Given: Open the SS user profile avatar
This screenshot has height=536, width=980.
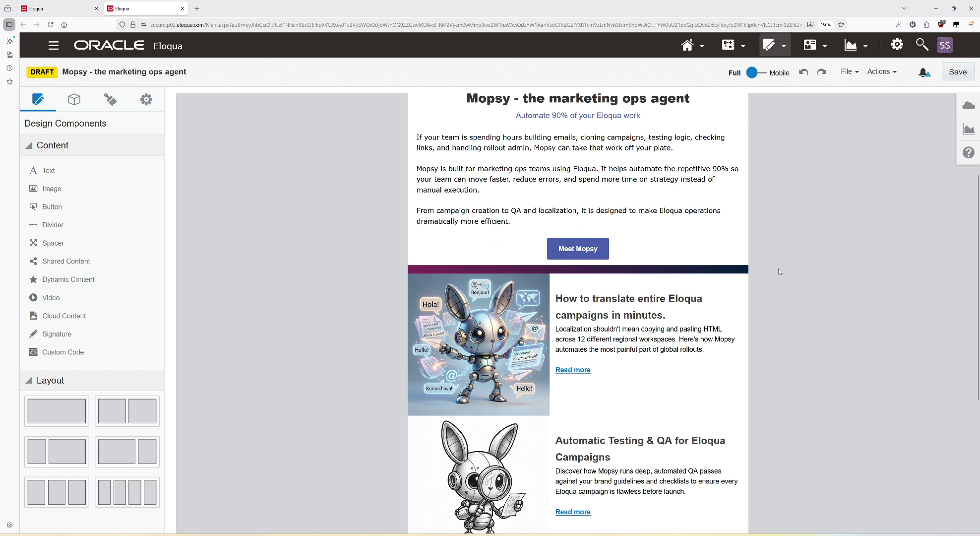Looking at the screenshot, I should (x=945, y=45).
